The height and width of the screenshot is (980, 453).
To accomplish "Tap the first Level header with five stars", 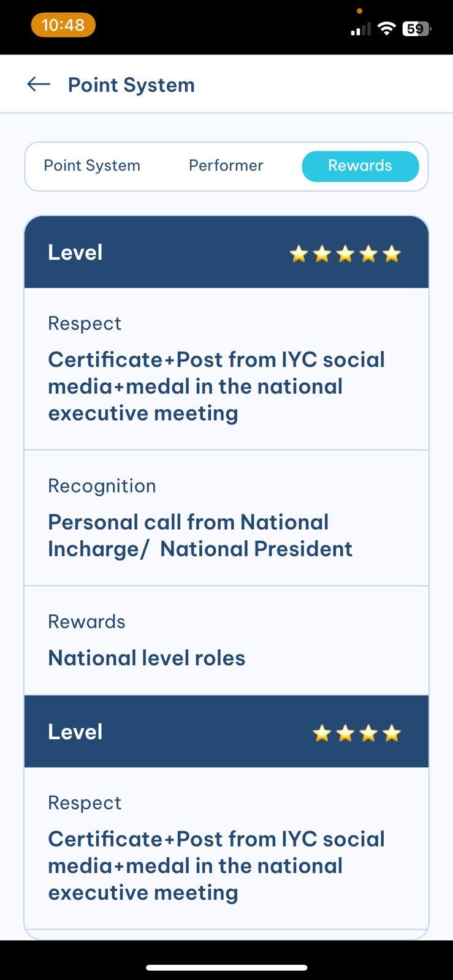I will click(75, 252).
